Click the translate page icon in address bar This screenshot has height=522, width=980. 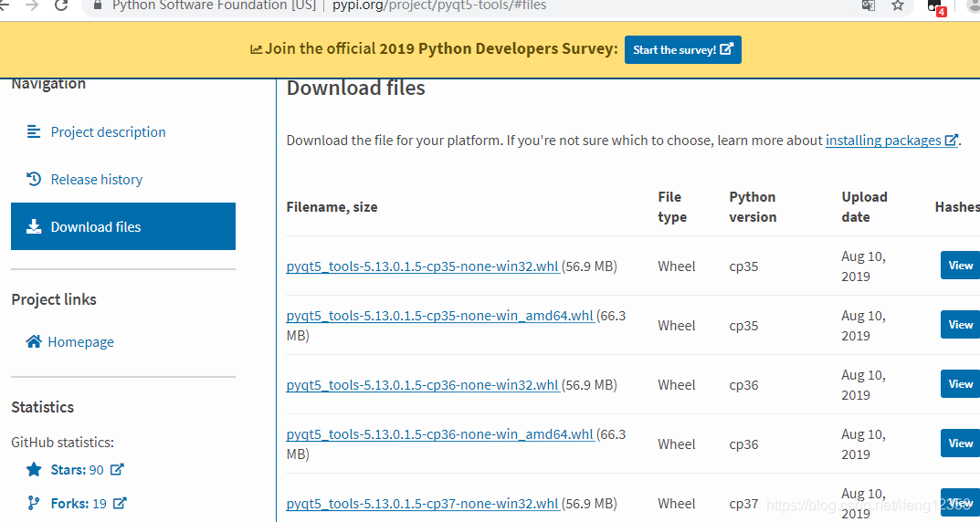869,5
